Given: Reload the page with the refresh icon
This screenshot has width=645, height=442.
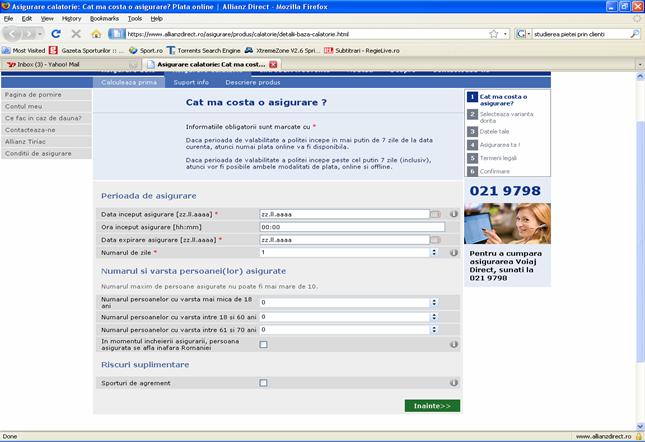Looking at the screenshot, I should coord(56,34).
